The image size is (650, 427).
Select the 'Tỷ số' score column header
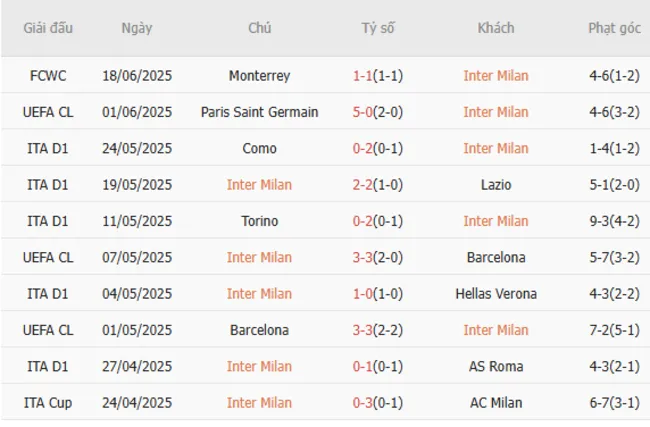[378, 28]
